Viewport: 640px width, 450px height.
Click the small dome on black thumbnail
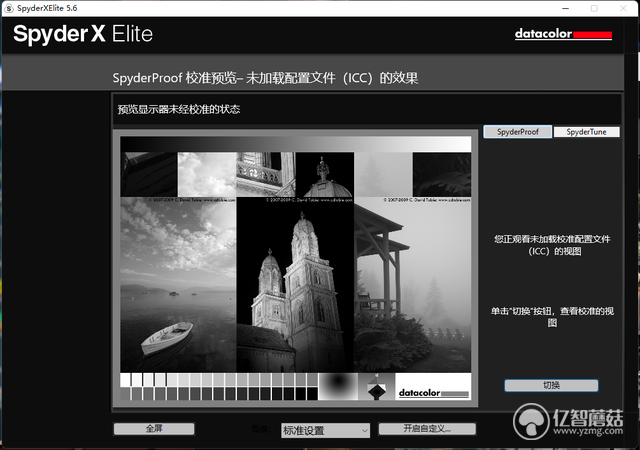point(324,174)
